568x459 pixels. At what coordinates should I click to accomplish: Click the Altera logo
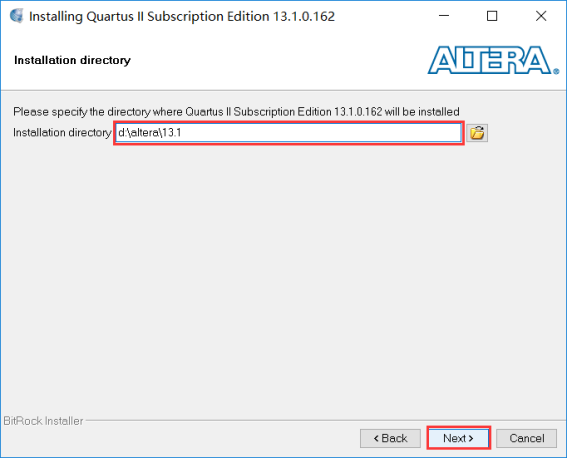point(493,60)
